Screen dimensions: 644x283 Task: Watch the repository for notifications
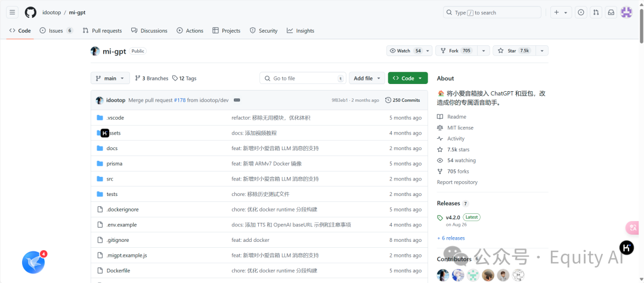406,51
